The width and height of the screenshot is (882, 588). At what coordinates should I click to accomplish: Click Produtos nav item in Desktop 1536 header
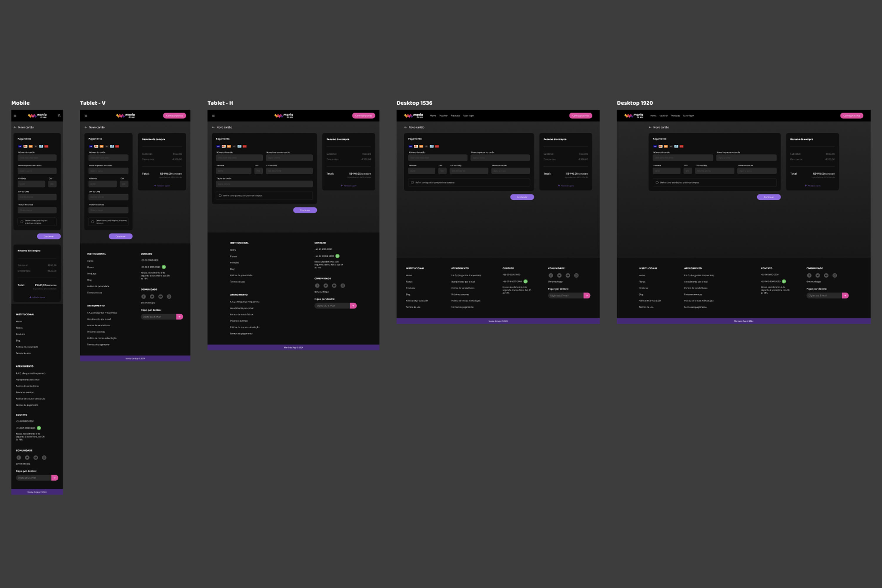455,116
